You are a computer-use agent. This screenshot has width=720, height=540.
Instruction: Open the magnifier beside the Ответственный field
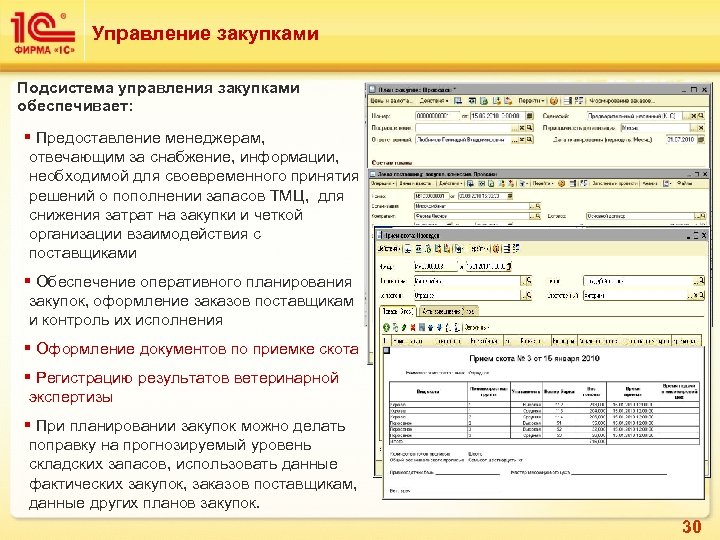click(x=529, y=140)
